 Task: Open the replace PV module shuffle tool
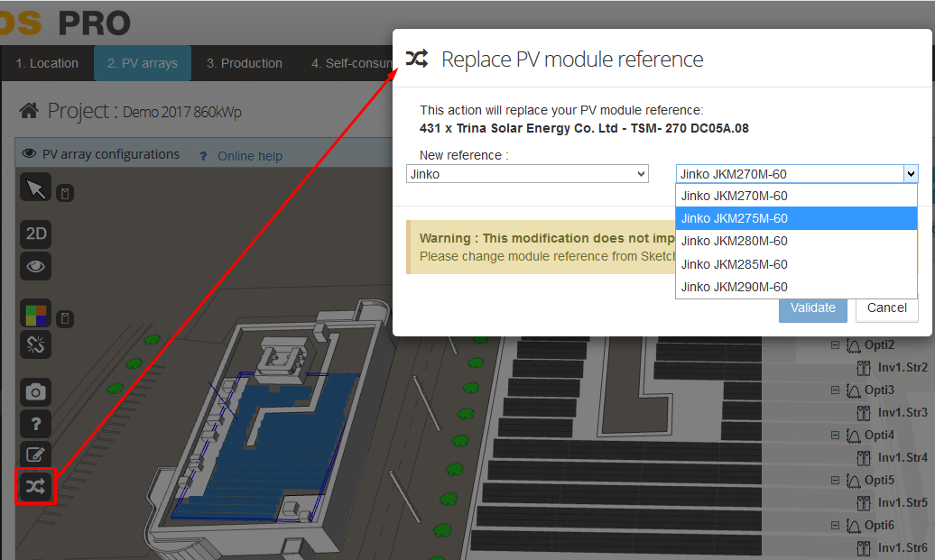[35, 487]
